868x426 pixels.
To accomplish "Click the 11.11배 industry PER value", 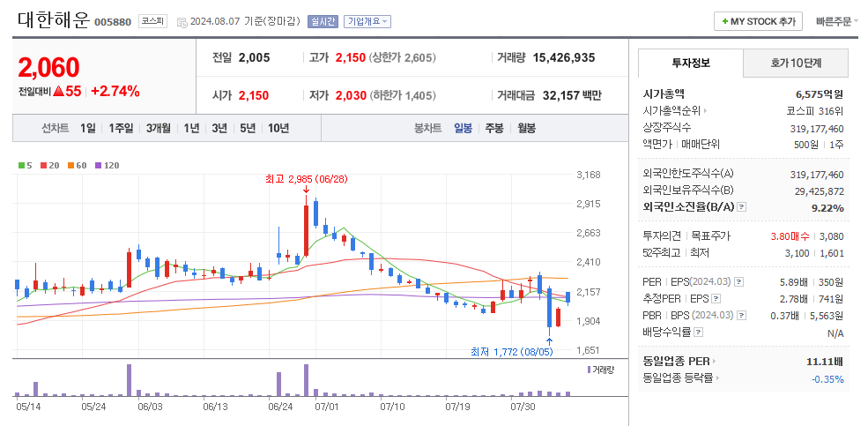I will click(x=825, y=362).
